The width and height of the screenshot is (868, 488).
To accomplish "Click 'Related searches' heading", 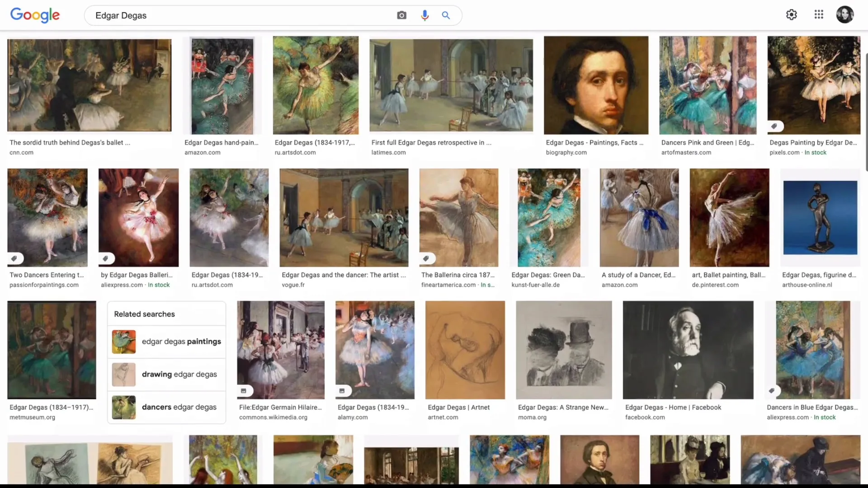I will coord(144,314).
